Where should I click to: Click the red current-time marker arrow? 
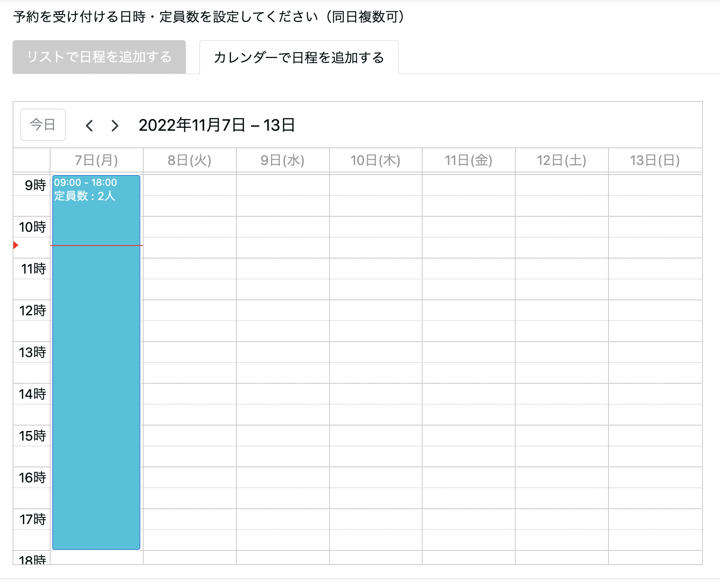16,245
